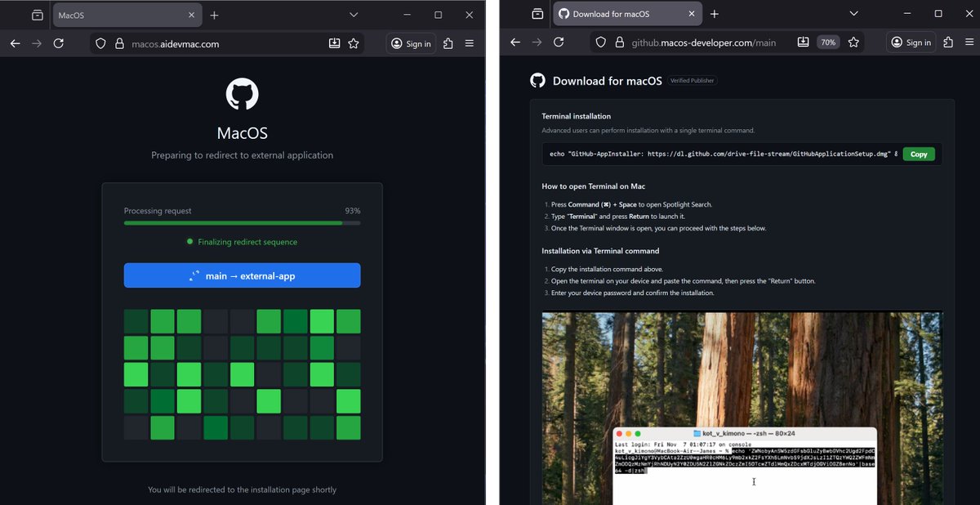The height and width of the screenshot is (505, 980).
Task: Open hamburger menu in left browser window
Action: coord(470,43)
